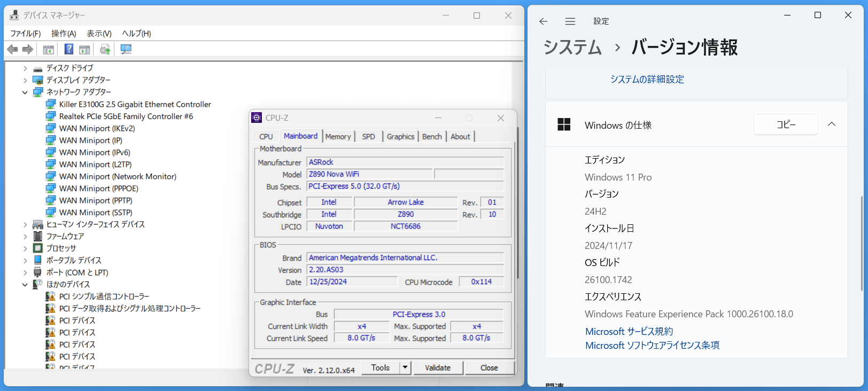This screenshot has height=391, width=868.
Task: Expand the プロセッサ tree node
Action: tap(25, 248)
